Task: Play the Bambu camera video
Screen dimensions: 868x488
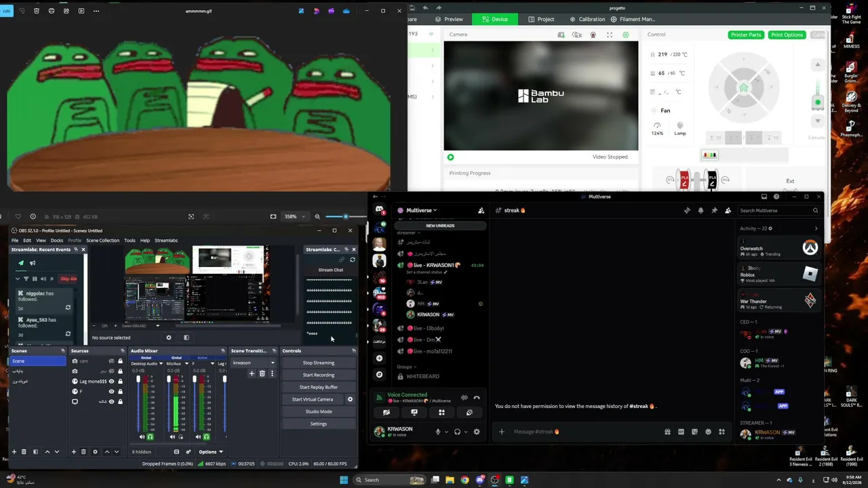Action: click(450, 157)
